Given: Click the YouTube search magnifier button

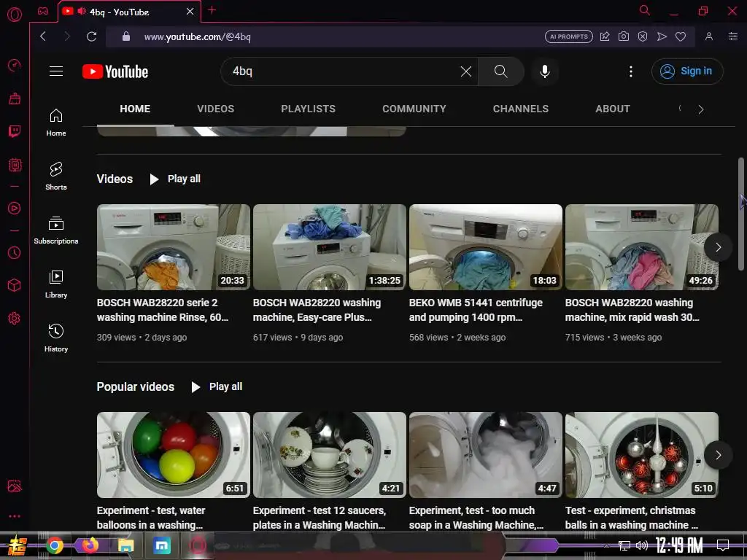Looking at the screenshot, I should (500, 71).
